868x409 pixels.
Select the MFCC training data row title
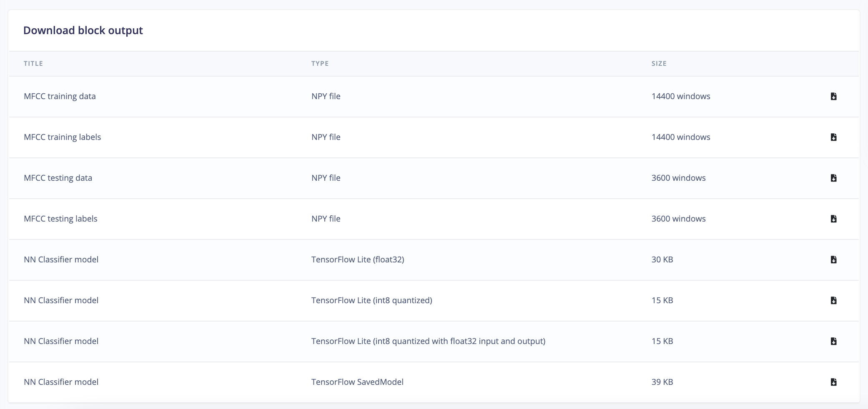pyautogui.click(x=60, y=96)
